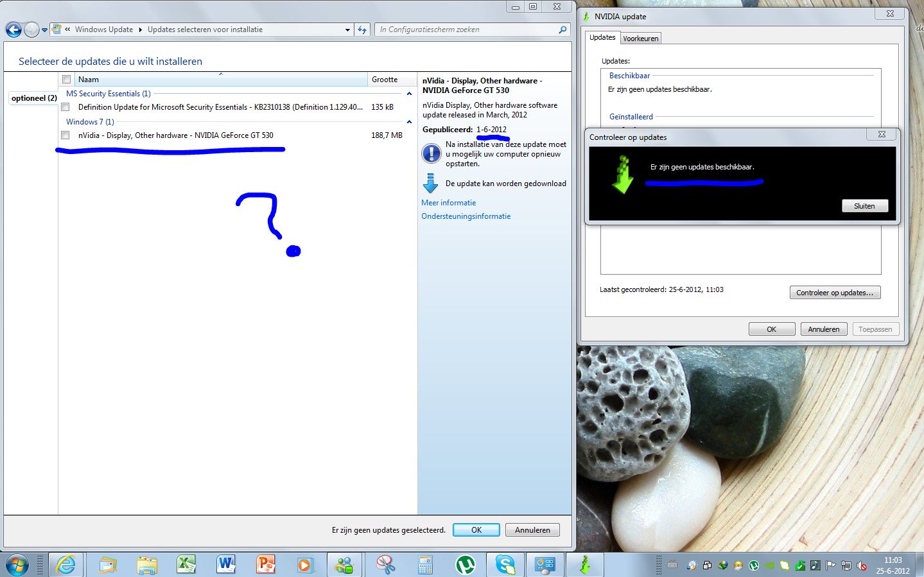The height and width of the screenshot is (577, 924).
Task: Click the taskbar clock showing 11:03
Action: 893,565
